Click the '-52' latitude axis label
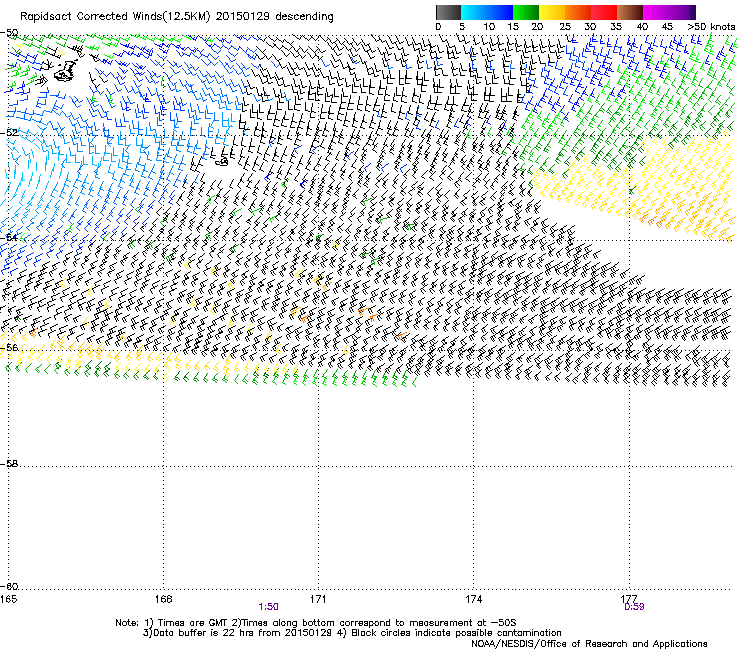The width and height of the screenshot is (740, 650). point(9,133)
